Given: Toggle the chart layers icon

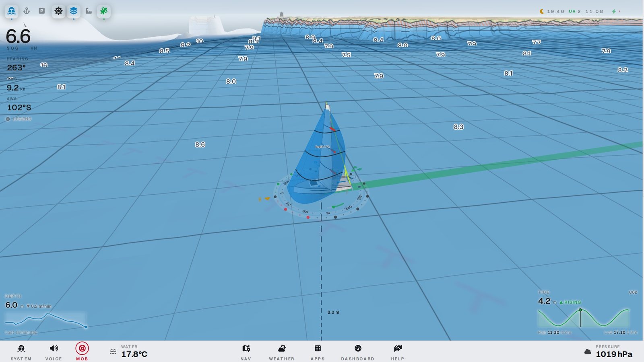Looking at the screenshot, I should [74, 11].
